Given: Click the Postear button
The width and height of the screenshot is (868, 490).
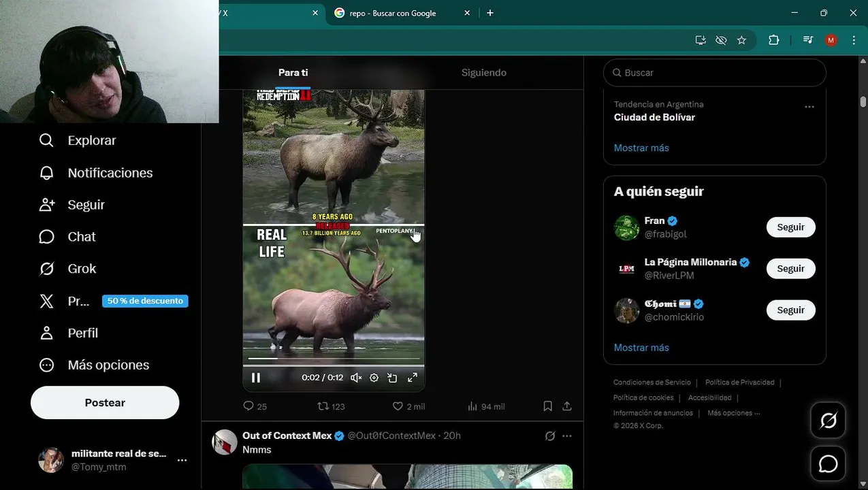Looking at the screenshot, I should (x=105, y=403).
